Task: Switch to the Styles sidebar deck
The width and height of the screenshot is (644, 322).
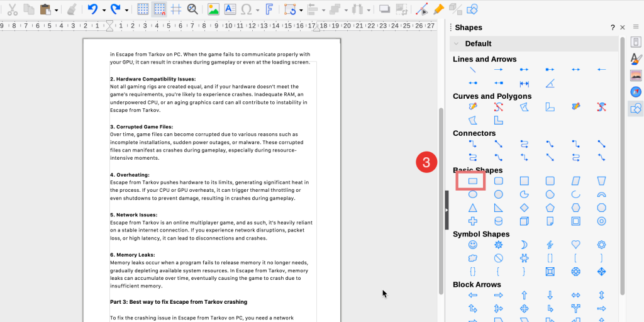Action: point(635,58)
